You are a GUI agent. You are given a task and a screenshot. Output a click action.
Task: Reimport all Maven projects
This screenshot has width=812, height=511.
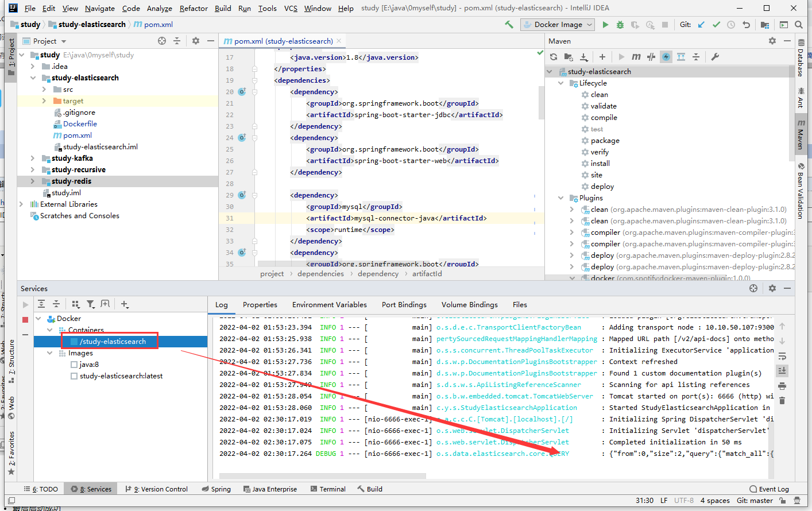(554, 57)
